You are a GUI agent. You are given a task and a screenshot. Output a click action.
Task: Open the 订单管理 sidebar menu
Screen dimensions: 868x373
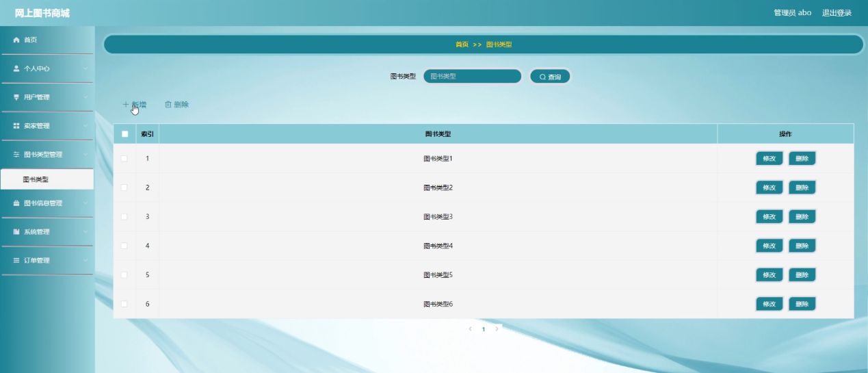(47, 261)
